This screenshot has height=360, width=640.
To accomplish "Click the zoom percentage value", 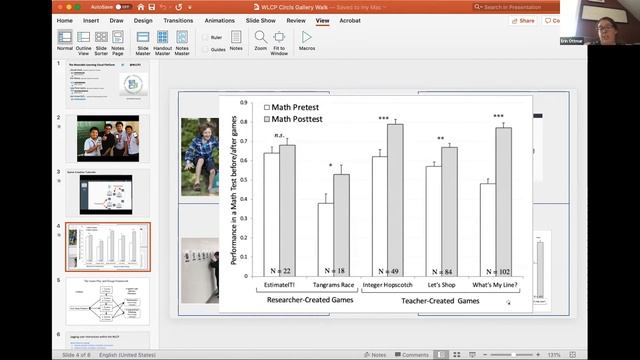I will (554, 355).
